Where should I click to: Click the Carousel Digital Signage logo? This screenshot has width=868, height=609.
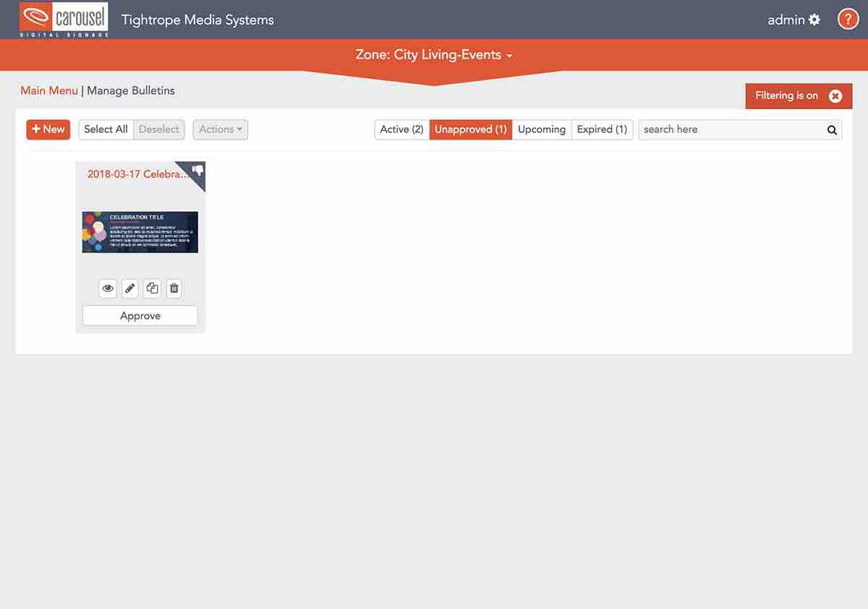click(64, 19)
